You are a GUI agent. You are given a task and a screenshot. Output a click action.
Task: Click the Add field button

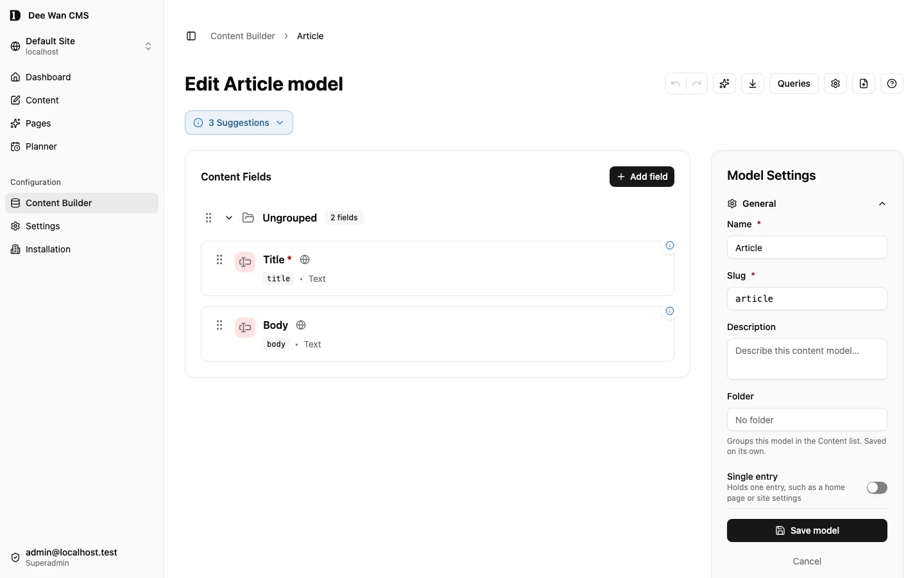point(642,177)
